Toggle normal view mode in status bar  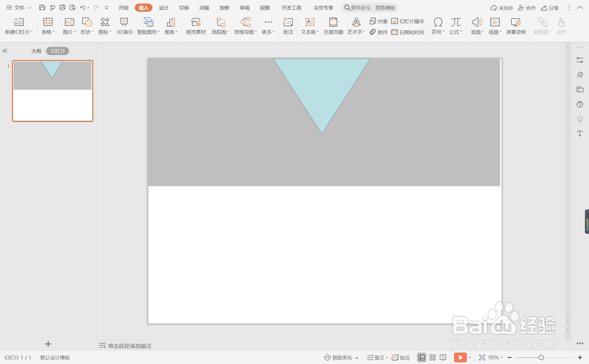click(x=422, y=357)
